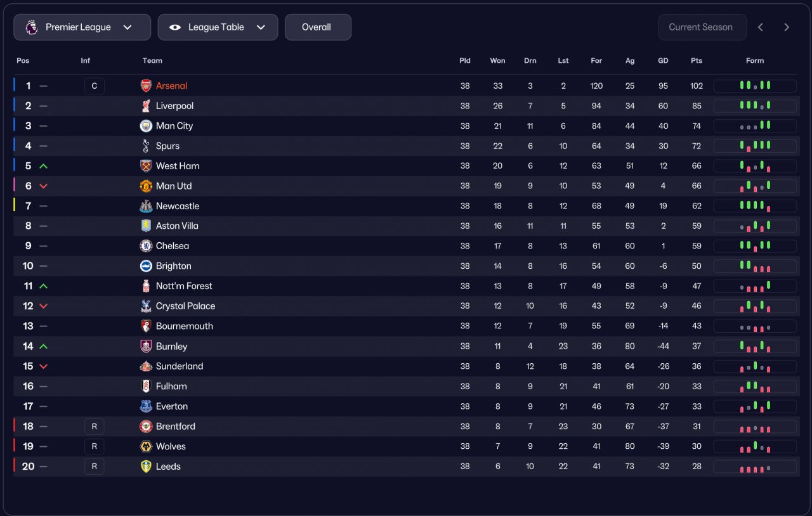Open the Current Season selector

[702, 27]
